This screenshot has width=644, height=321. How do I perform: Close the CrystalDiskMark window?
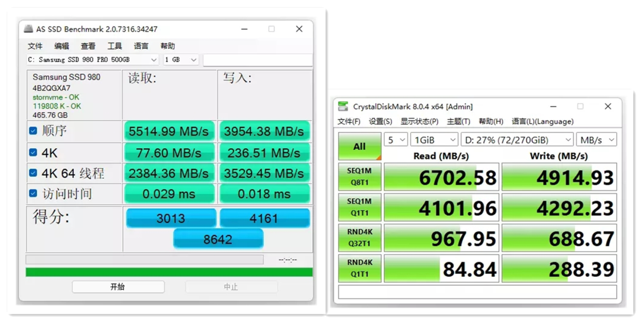pos(608,106)
